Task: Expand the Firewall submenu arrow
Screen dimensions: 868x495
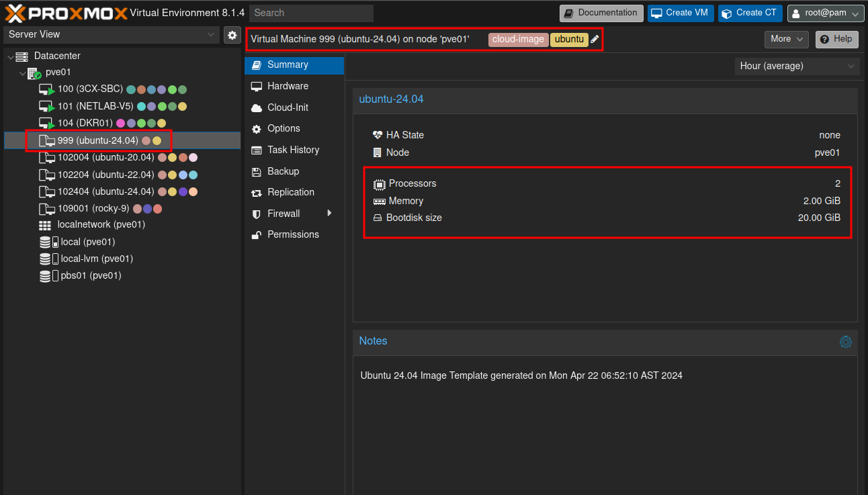Action: (330, 214)
